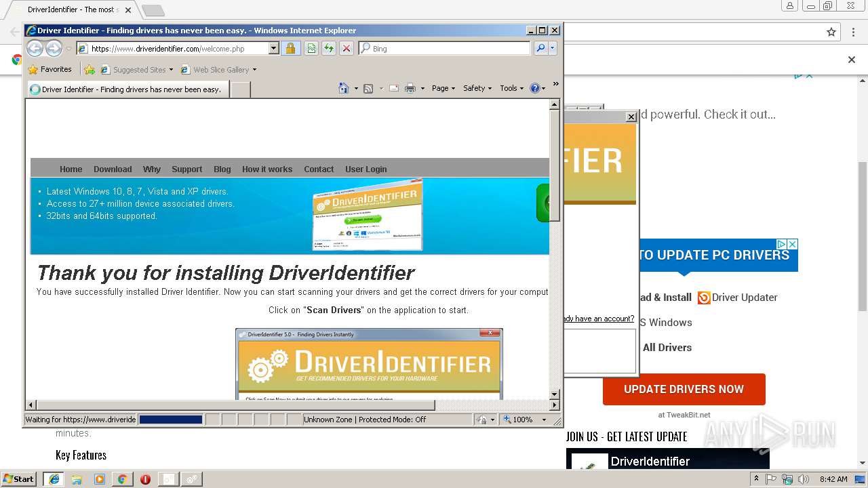Click the Bing search magnifier button
Viewport: 868px width, 488px height.
pos(540,48)
